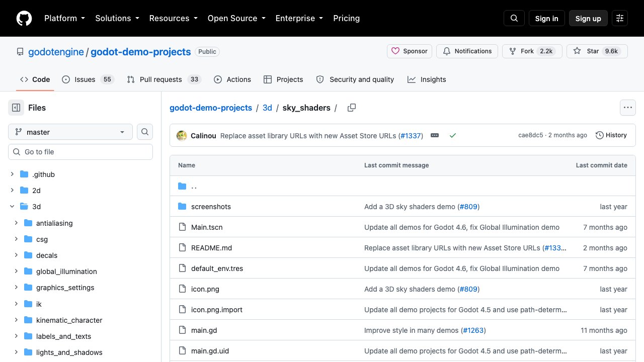
Task: Open the Main.tscn file
Action: (207, 227)
